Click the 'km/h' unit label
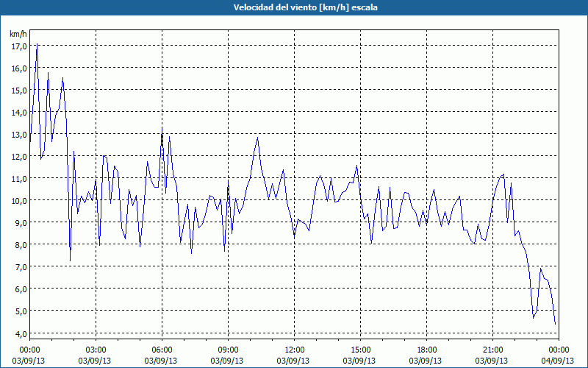Screen dimensions: 588x368 point(18,34)
